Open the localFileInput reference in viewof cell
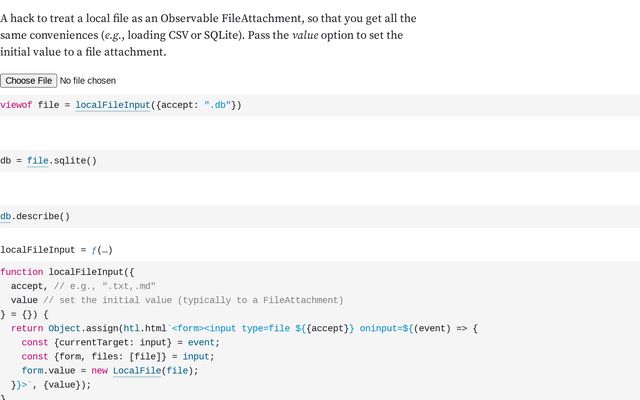 coord(113,105)
